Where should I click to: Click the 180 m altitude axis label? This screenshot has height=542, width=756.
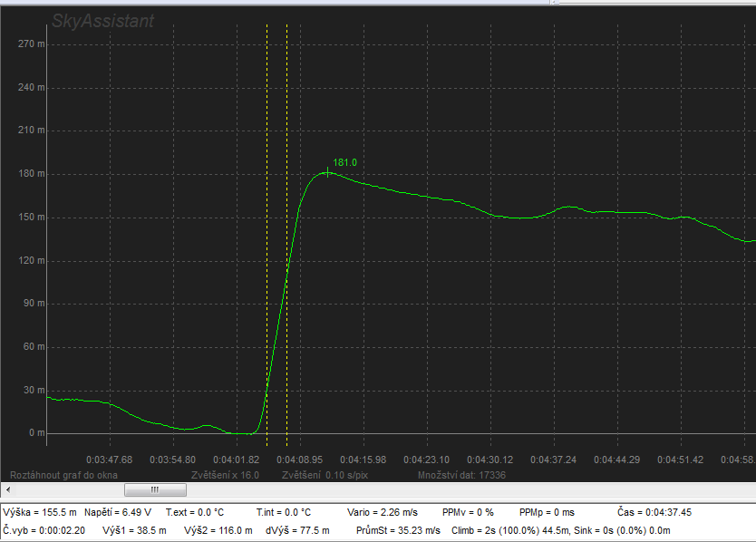coord(32,173)
